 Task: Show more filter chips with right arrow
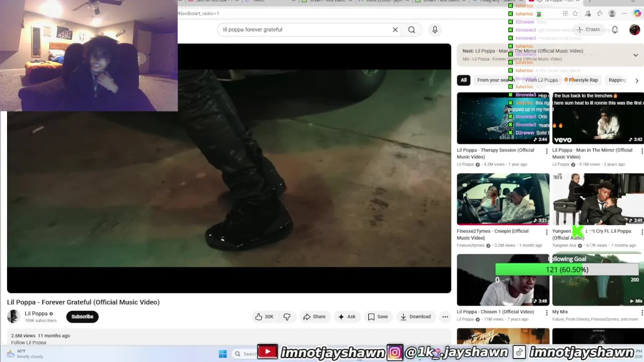coord(636,80)
